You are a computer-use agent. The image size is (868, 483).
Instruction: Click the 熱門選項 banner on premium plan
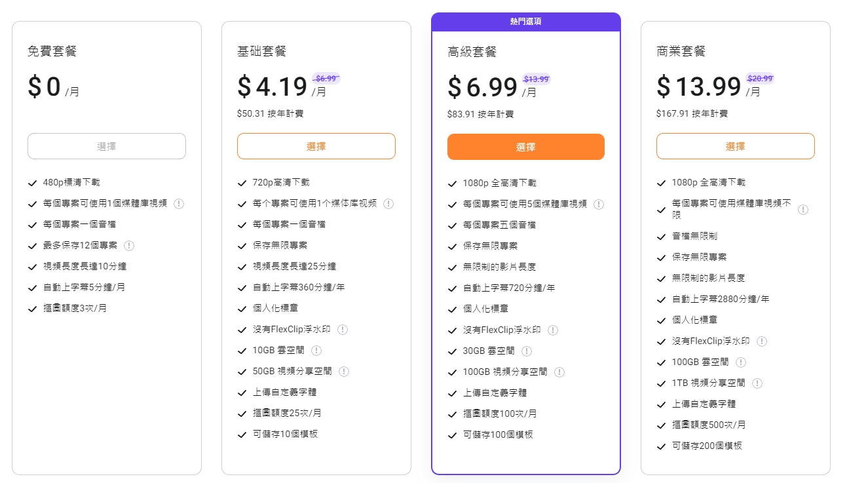click(526, 22)
